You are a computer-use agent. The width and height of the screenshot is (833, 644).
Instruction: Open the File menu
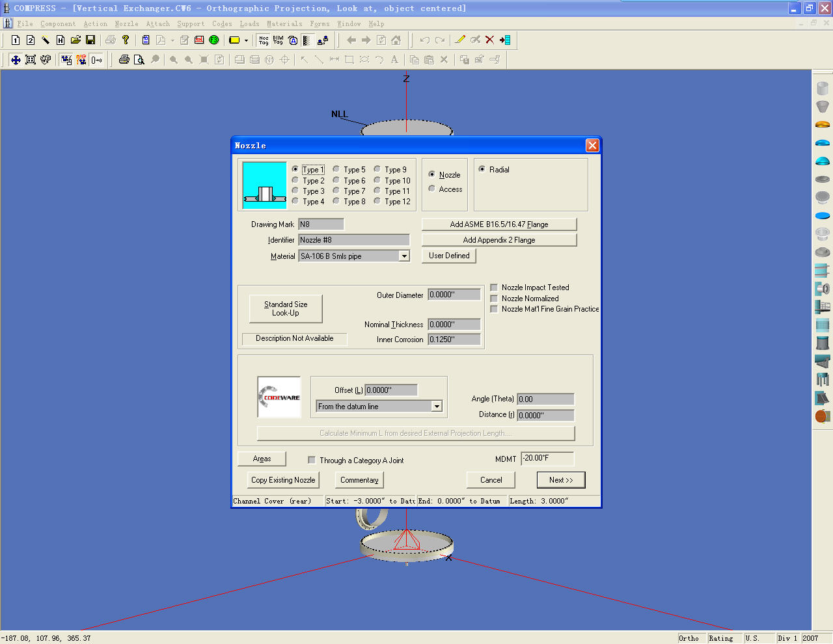pos(25,24)
